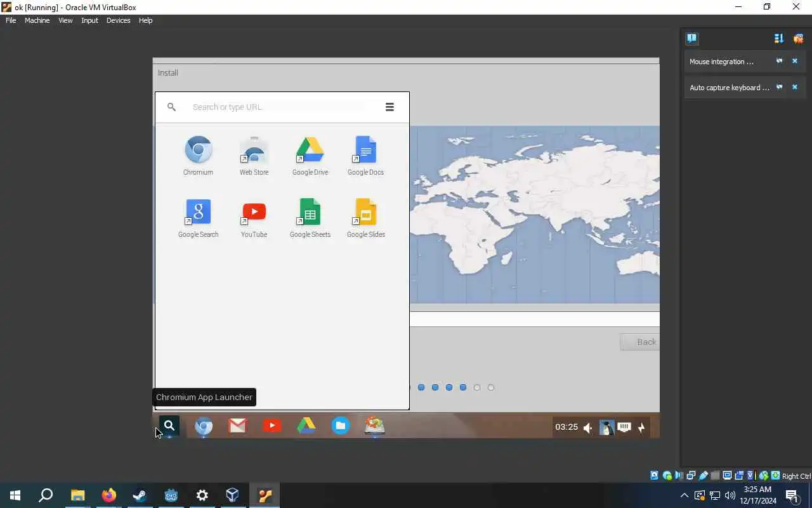This screenshot has width=812, height=508.
Task: Toggle the notification center panel icon
Action: [x=691, y=38]
